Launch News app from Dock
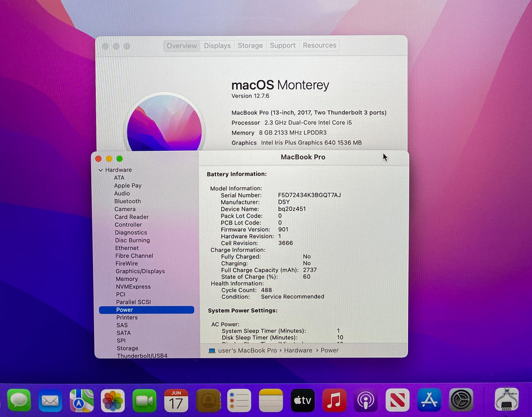 click(x=397, y=401)
